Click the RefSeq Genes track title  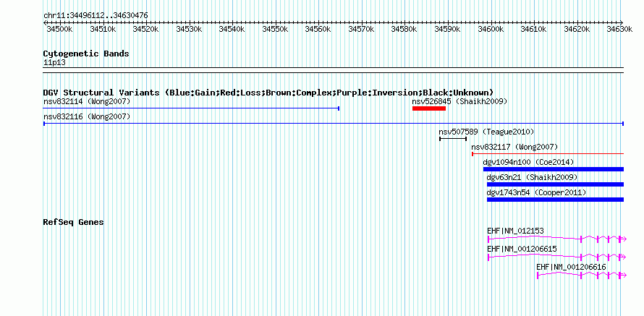(x=74, y=223)
